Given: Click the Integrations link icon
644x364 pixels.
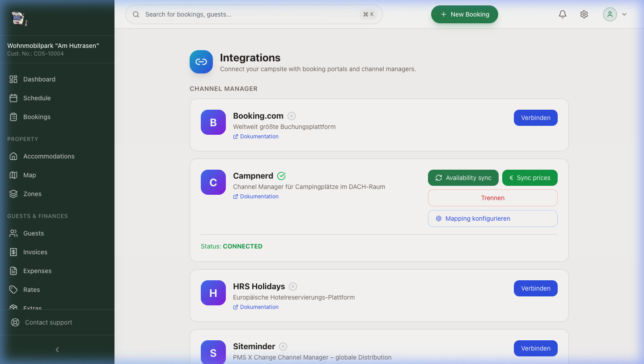Looking at the screenshot, I should click(x=201, y=62).
